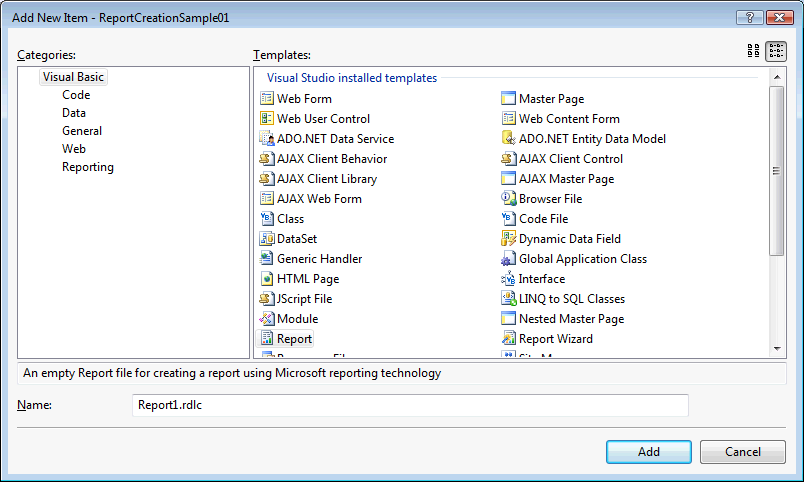
Task: Select the Web Form template icon
Action: coord(267,99)
